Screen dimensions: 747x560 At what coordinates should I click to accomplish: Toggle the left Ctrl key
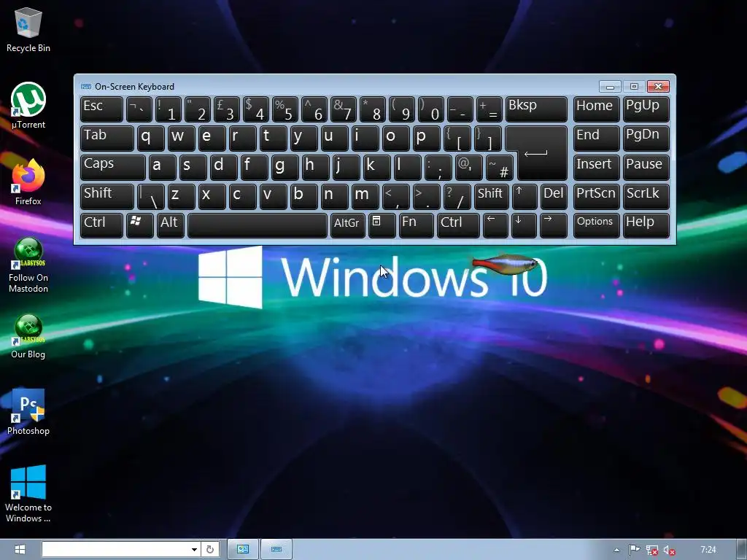click(x=101, y=226)
